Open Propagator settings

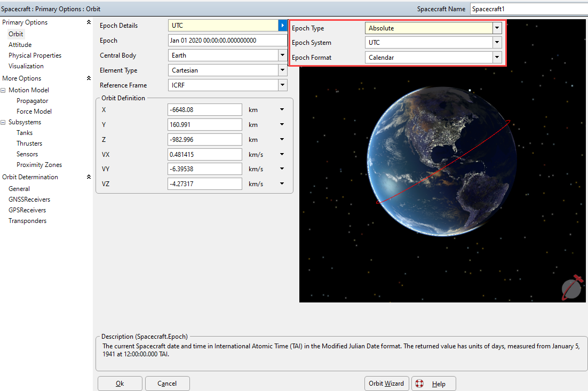point(32,101)
